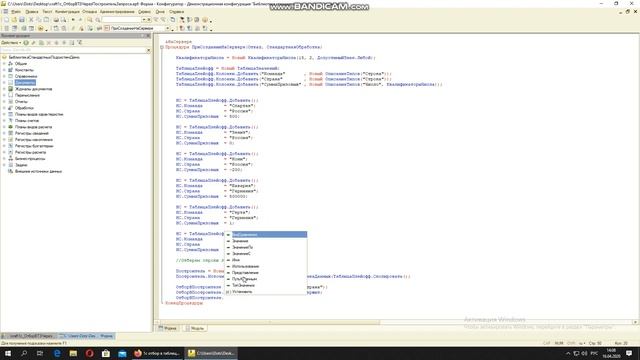Viewport: 640px width, 360px height.
Task: Select Планы видов характеристик tree item
Action: (39, 114)
